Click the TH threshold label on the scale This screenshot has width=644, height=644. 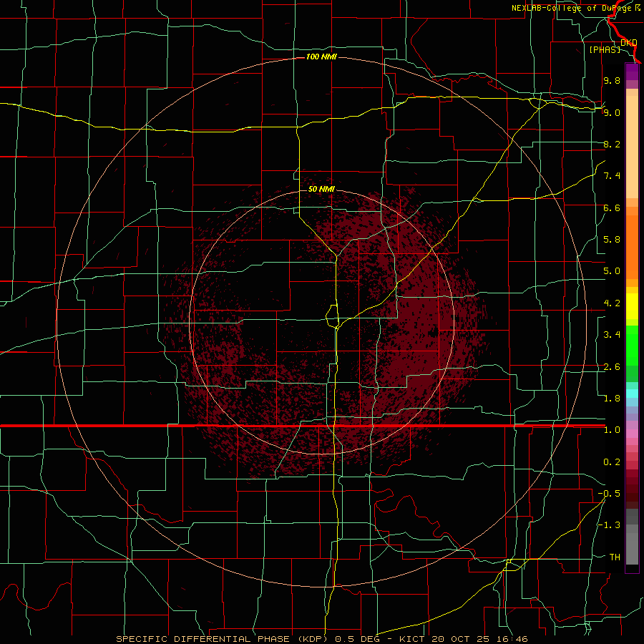[615, 557]
